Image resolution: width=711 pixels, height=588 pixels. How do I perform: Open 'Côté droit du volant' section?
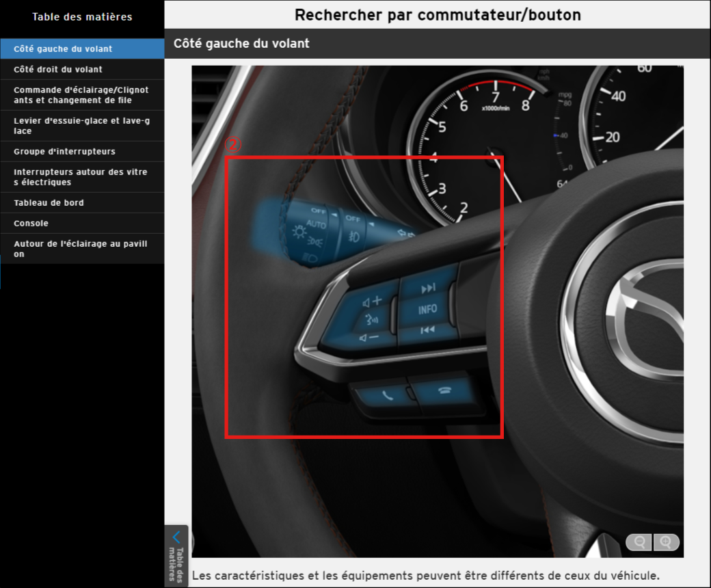82,69
